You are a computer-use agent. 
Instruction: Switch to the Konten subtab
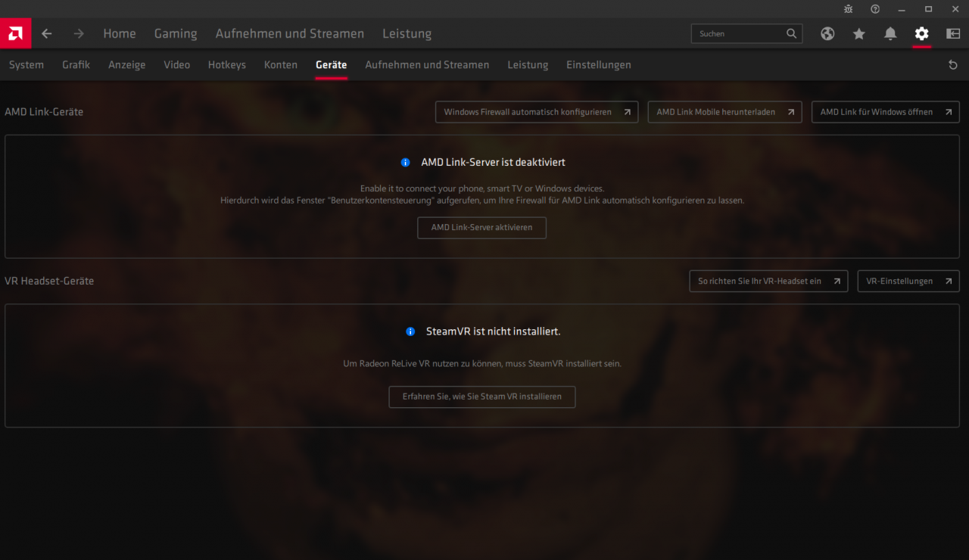click(x=281, y=65)
